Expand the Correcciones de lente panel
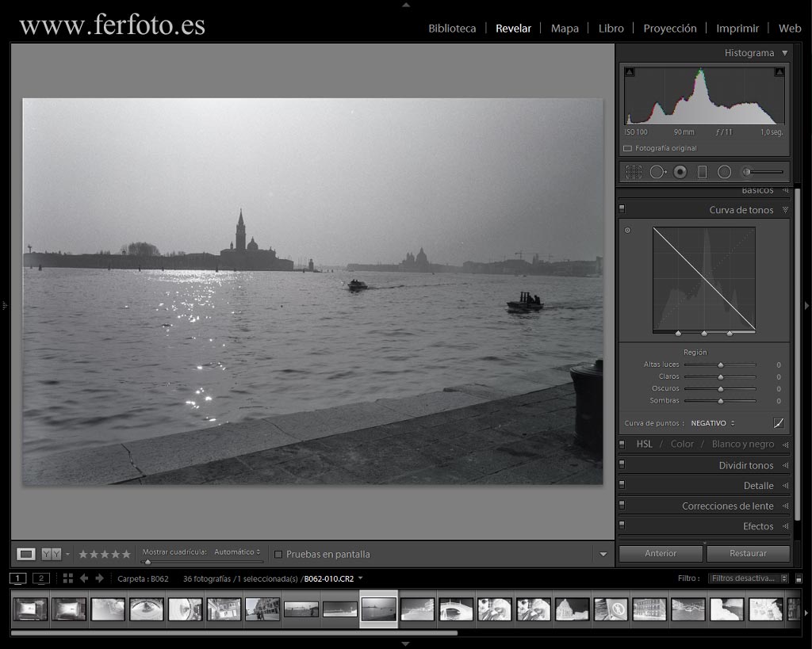 pyautogui.click(x=786, y=506)
